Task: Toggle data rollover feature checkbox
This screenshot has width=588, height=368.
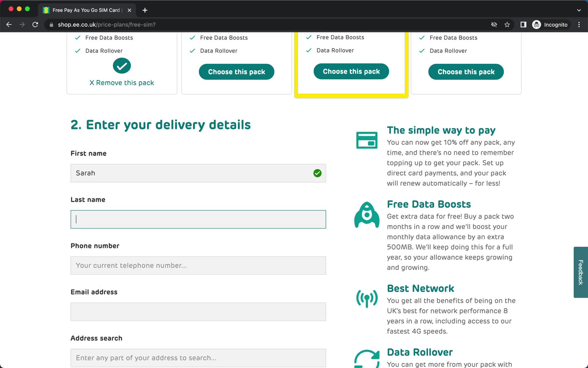Action: click(x=77, y=51)
